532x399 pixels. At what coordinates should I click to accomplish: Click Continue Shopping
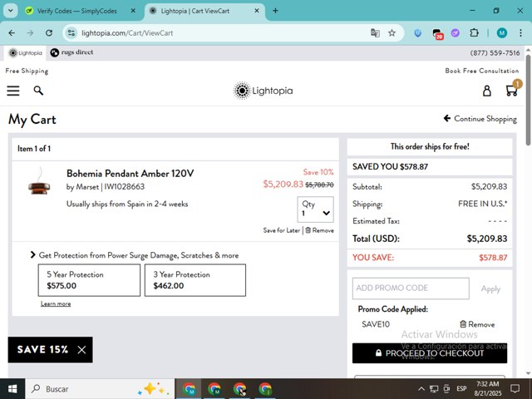click(480, 119)
